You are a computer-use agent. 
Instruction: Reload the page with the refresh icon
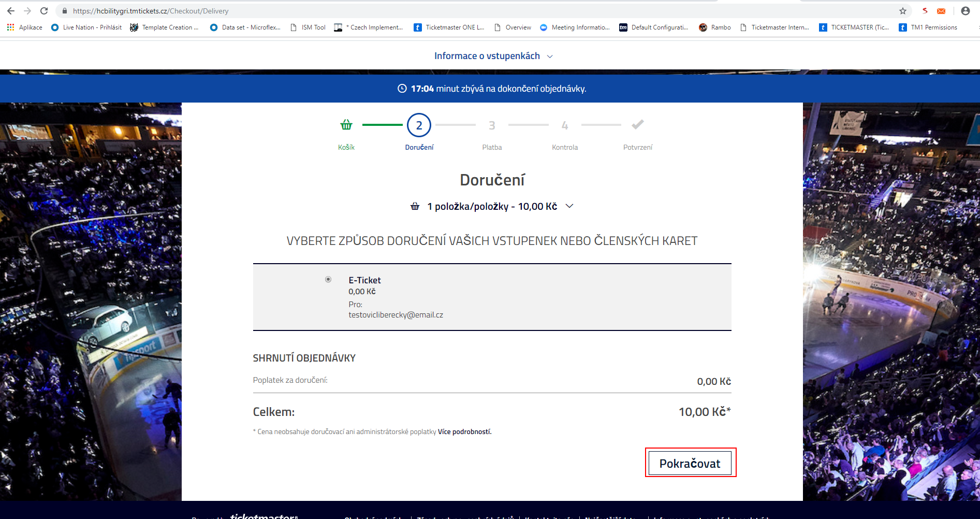(x=44, y=11)
